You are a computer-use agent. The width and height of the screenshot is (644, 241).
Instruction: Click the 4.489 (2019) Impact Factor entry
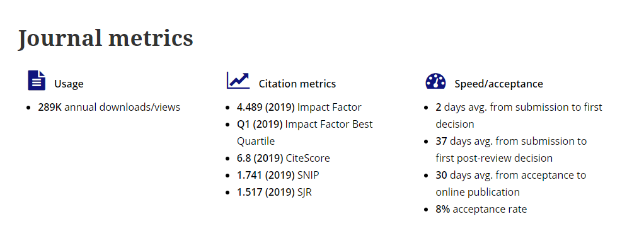[x=299, y=108]
